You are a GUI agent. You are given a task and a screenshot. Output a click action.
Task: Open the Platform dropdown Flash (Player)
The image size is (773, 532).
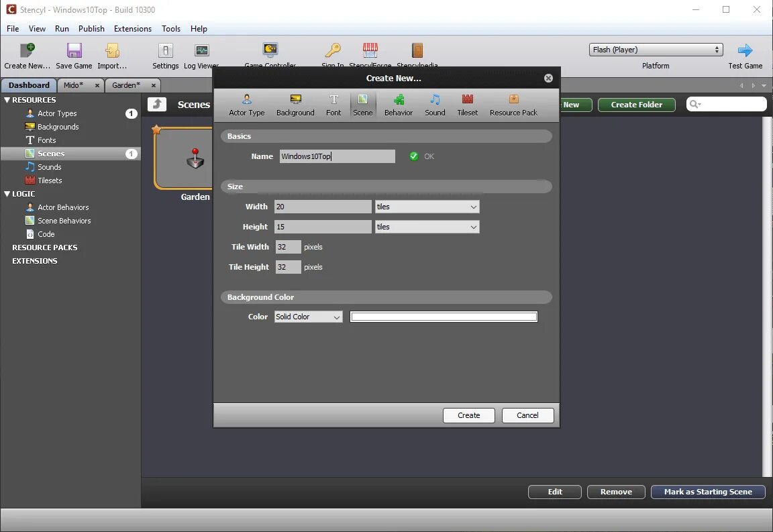click(x=656, y=49)
